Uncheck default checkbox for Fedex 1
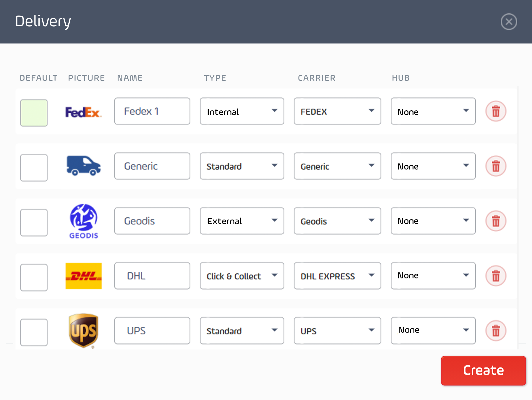 (34, 113)
